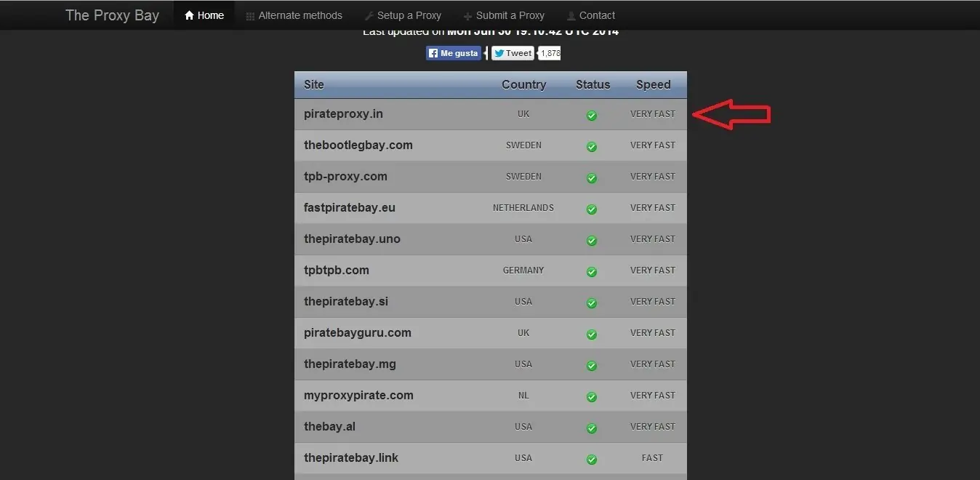The height and width of the screenshot is (480, 980).
Task: Select Submit a Proxy menu item
Action: (504, 15)
